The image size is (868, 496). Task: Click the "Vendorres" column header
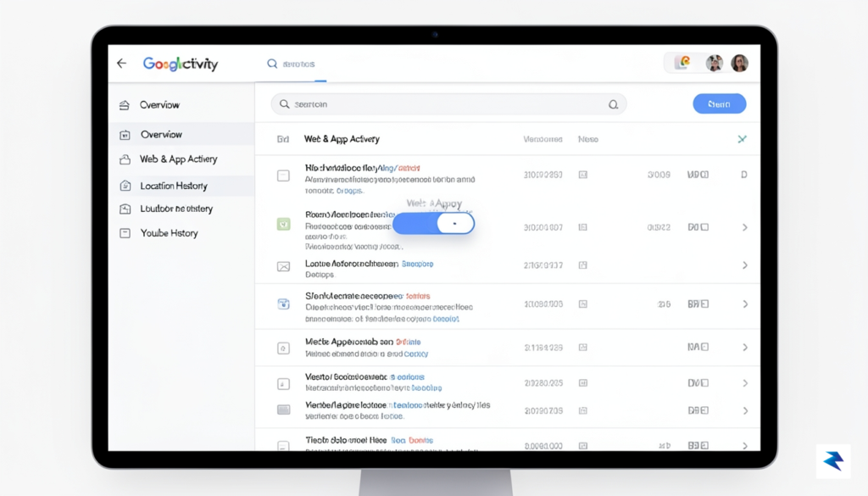click(x=542, y=139)
